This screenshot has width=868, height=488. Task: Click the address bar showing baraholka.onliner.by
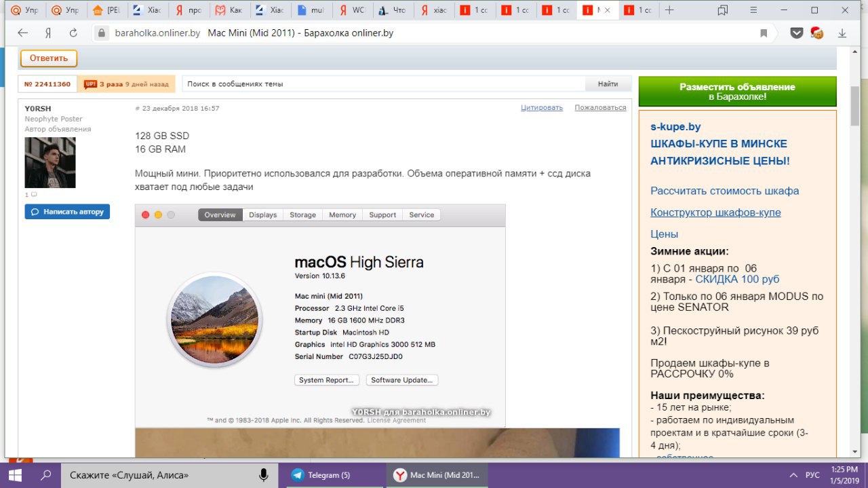434,33
